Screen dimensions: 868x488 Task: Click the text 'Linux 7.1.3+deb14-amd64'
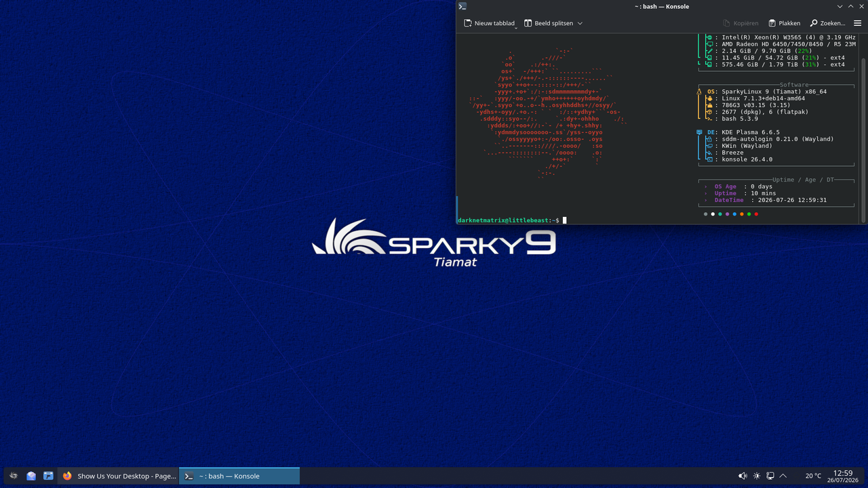click(x=764, y=98)
